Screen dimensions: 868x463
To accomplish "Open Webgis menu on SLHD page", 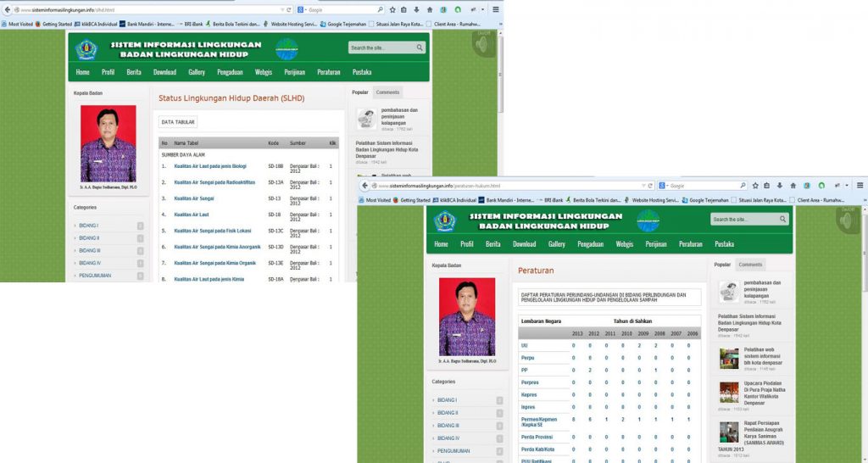I will [x=264, y=72].
